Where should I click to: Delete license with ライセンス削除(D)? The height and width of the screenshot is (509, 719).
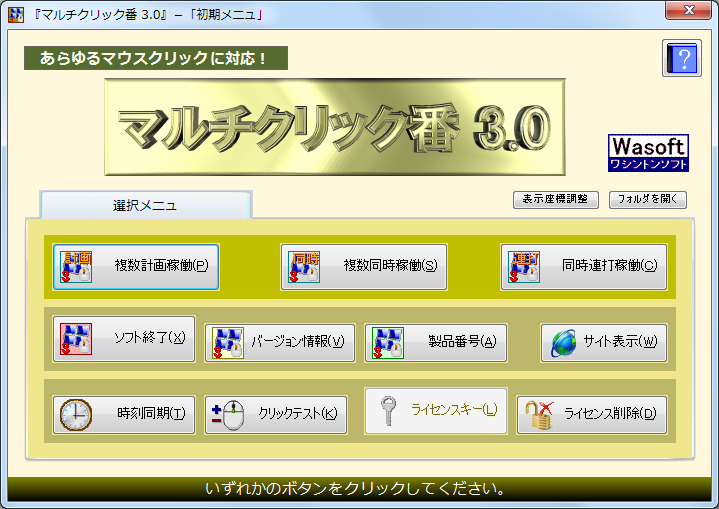592,415
